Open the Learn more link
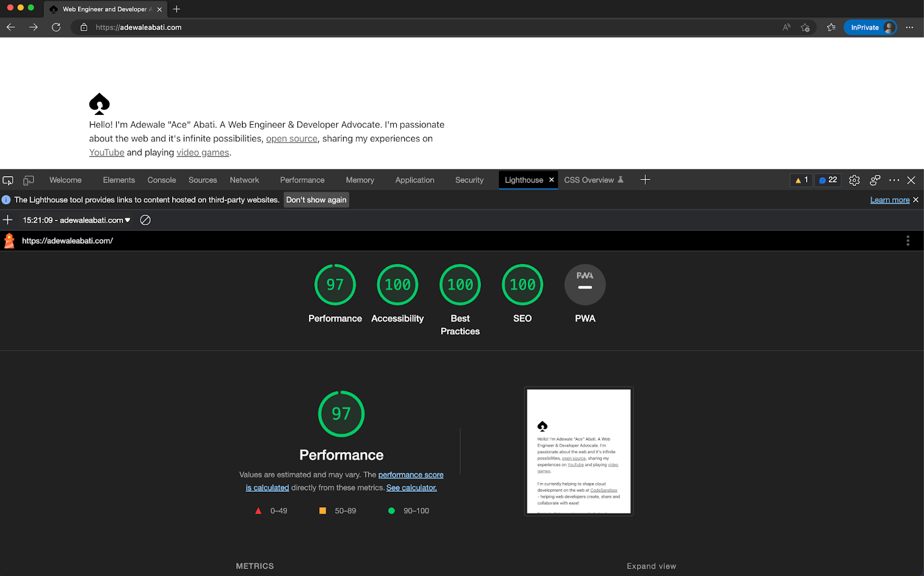924x576 pixels. pyautogui.click(x=890, y=200)
